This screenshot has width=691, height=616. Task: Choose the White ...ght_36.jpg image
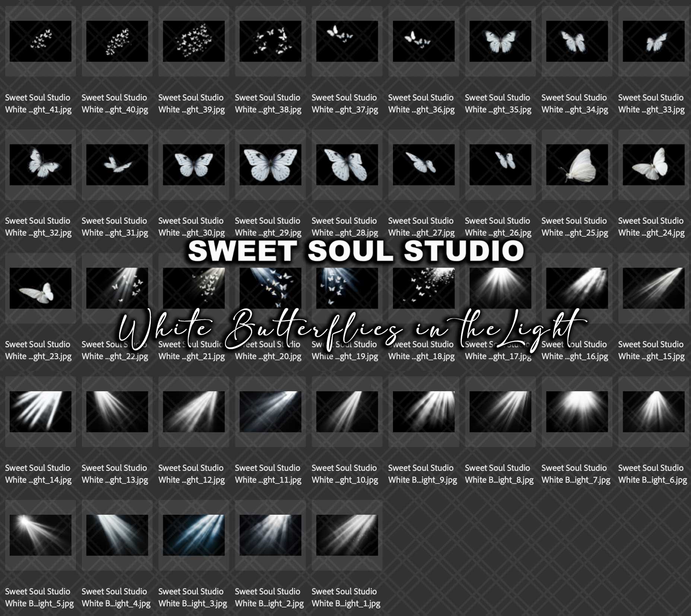[424, 41]
